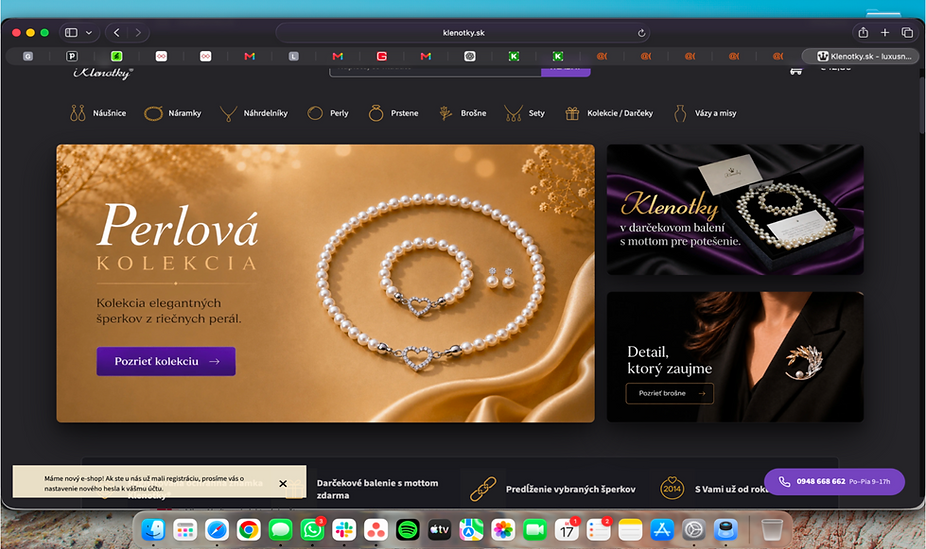Viewport: 926px width, 549px height.
Task: Click the Pozrieť brošne button
Action: point(670,393)
